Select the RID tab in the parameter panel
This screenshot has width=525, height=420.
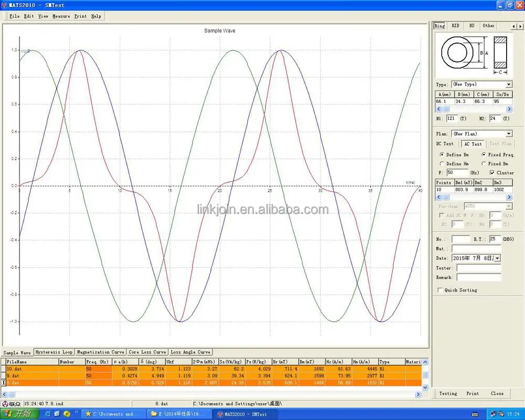[455, 25]
